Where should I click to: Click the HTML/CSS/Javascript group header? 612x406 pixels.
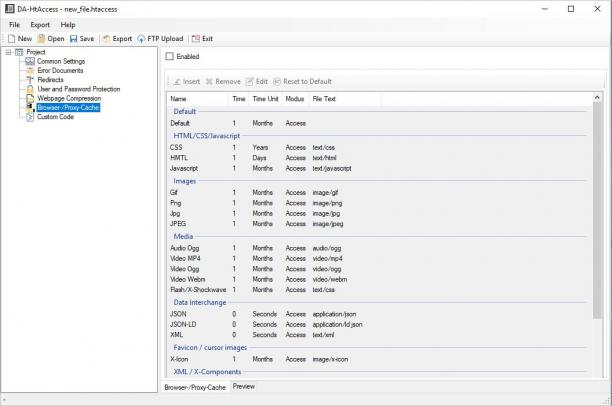pyautogui.click(x=206, y=136)
